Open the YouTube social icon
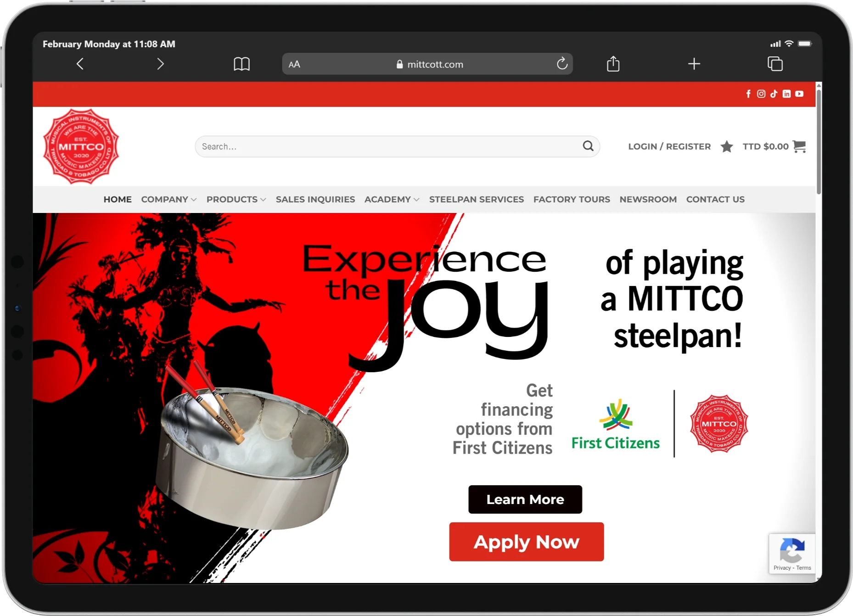This screenshot has height=616, width=853. click(x=799, y=94)
